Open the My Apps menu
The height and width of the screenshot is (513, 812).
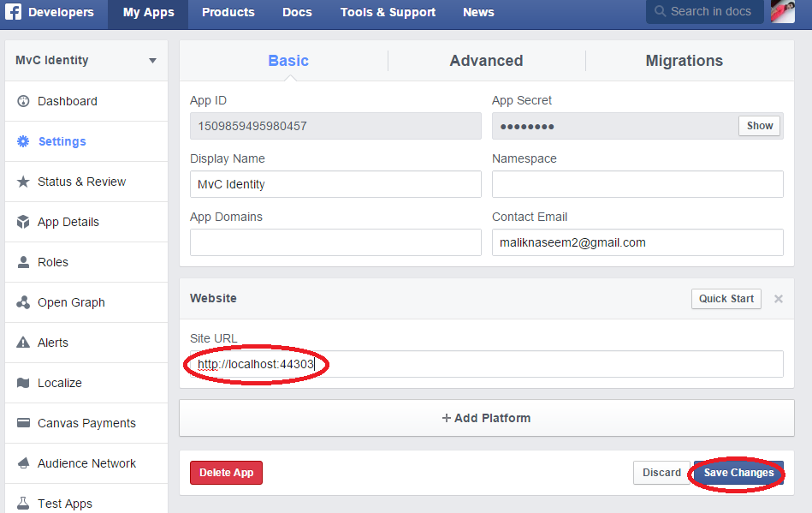(x=148, y=13)
